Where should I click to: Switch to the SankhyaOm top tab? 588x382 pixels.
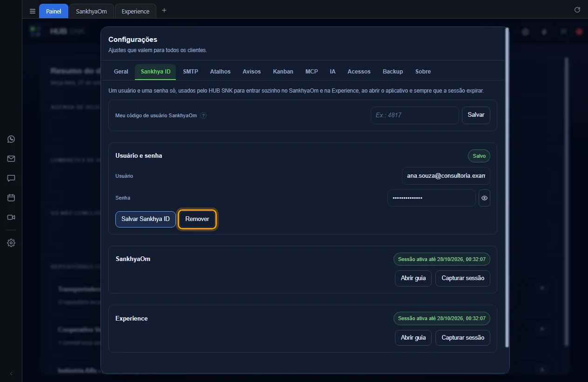[91, 11]
